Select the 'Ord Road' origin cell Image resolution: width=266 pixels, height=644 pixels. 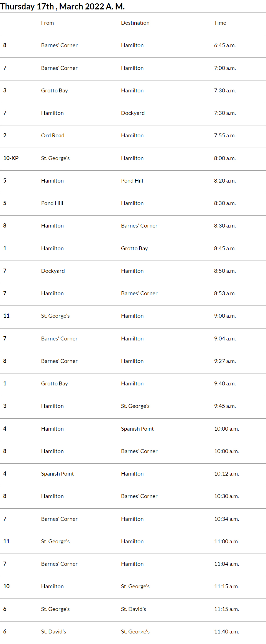(53, 136)
